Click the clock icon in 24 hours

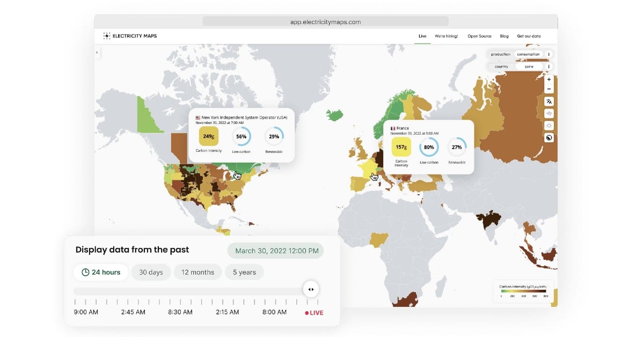85,273
